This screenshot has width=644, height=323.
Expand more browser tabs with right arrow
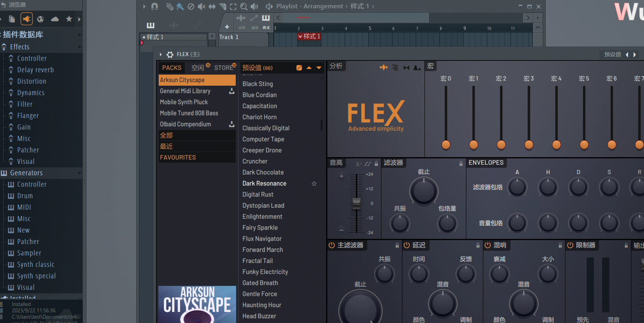click(79, 19)
